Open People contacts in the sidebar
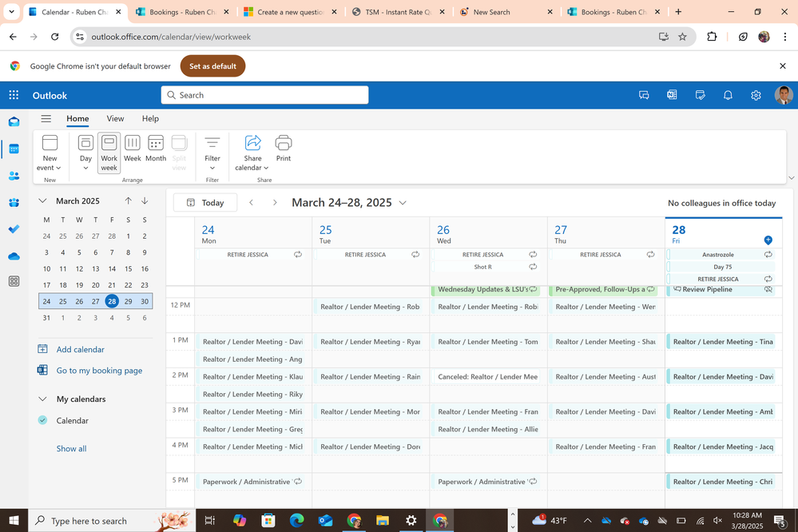This screenshot has height=532, width=798. click(14, 176)
